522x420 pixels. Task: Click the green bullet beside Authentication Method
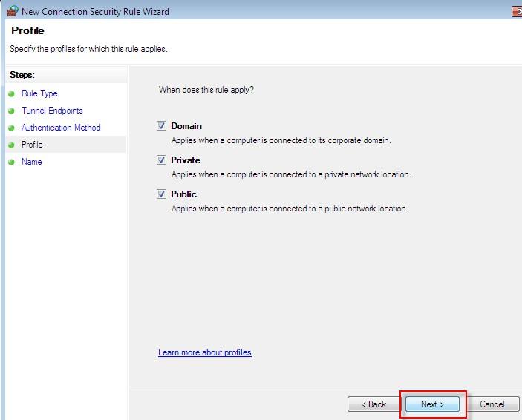(x=11, y=128)
